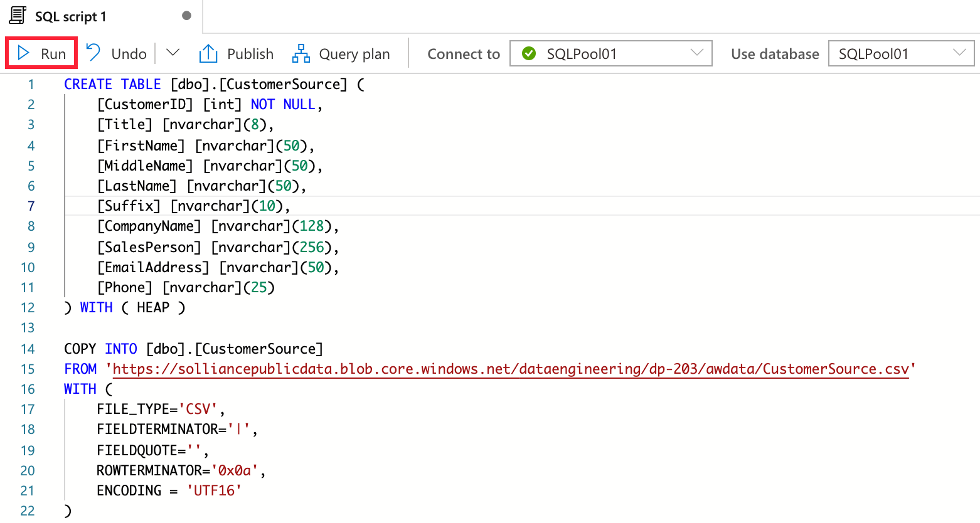Click the Run button
The height and width of the screenshot is (523, 980).
pos(41,53)
